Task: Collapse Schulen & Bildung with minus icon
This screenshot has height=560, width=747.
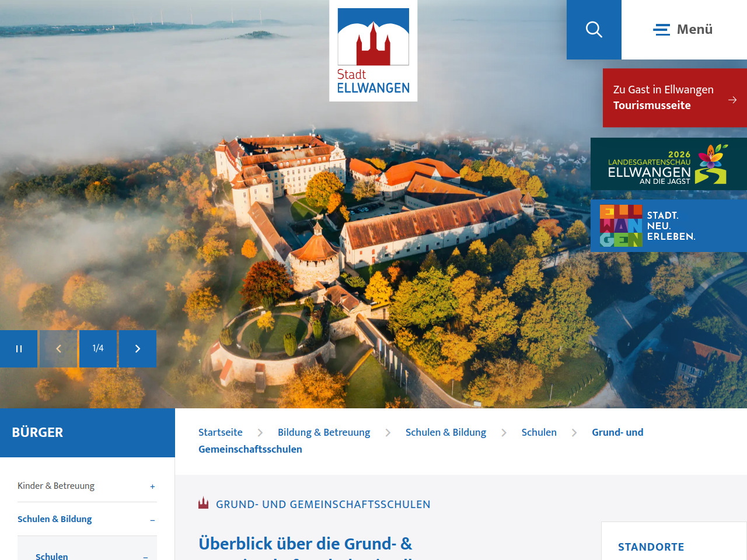Action: (x=152, y=520)
